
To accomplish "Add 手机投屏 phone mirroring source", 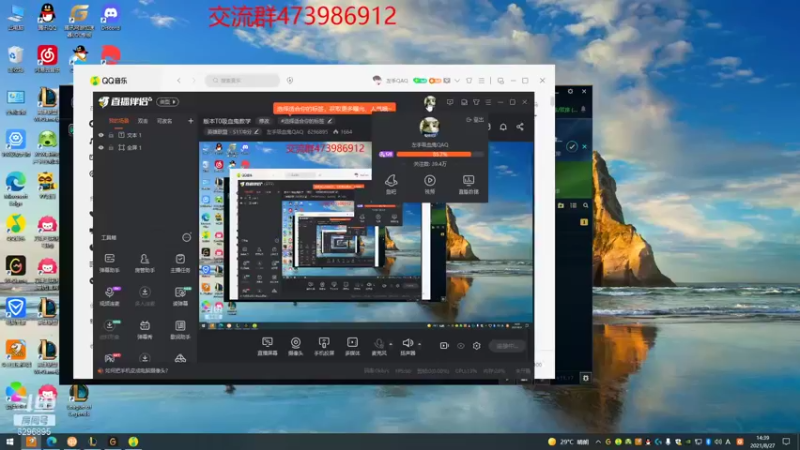I will tap(324, 346).
